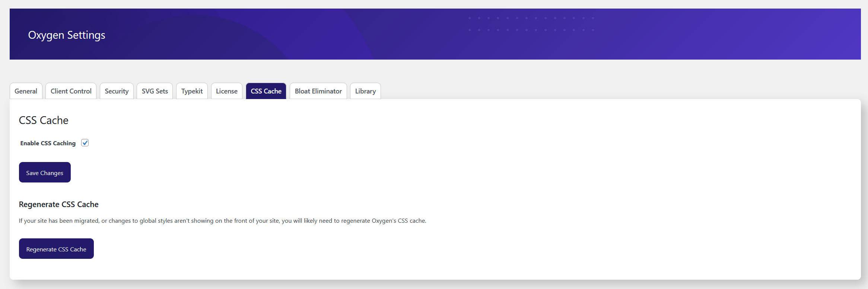Switch to the Bloat Eliminator tab
The image size is (868, 289).
point(318,91)
